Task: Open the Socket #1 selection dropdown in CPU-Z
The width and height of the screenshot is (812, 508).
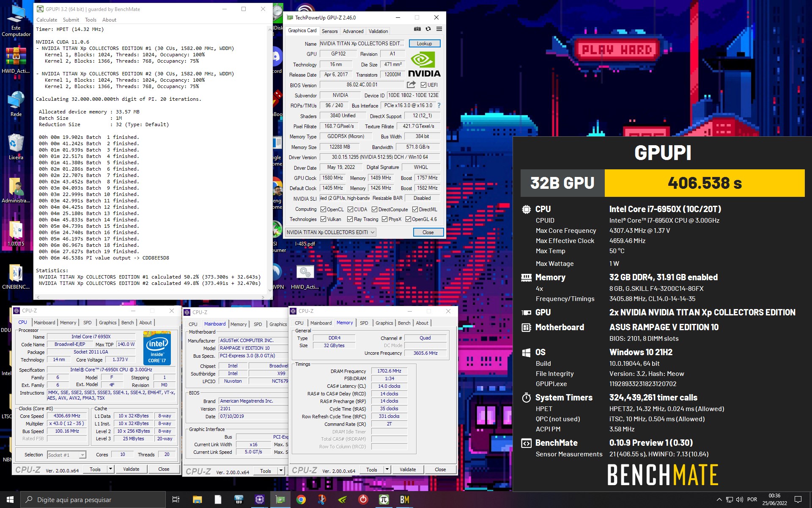Action: coord(67,455)
